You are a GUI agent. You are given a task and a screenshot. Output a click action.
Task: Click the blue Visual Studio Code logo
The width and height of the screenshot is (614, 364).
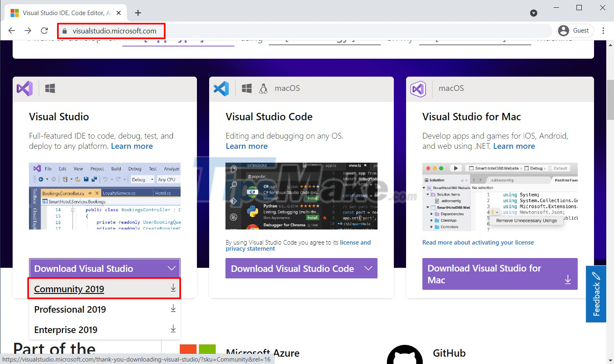pyautogui.click(x=221, y=88)
